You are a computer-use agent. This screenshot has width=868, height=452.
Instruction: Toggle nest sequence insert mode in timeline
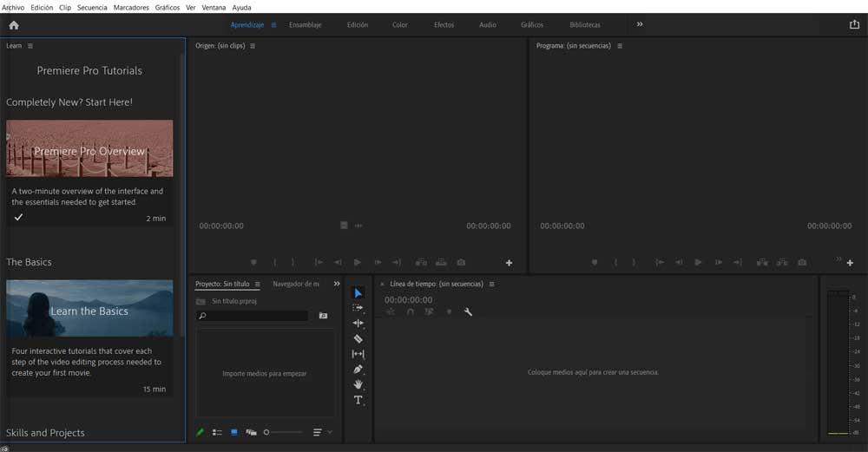point(391,312)
